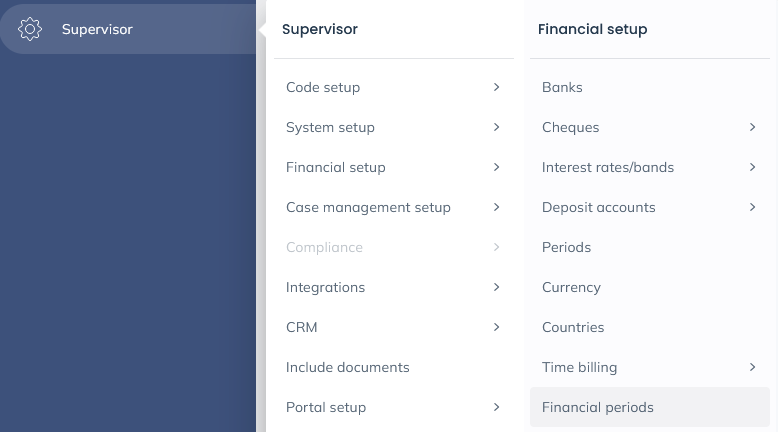Viewport: 778px width, 432px height.
Task: Expand the Time billing chevron
Action: [x=752, y=367]
